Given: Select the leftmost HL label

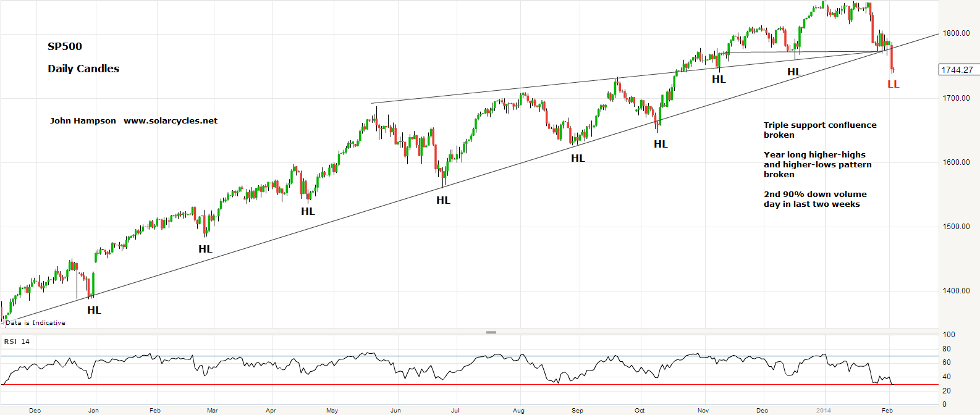Looking at the screenshot, I should 94,310.
